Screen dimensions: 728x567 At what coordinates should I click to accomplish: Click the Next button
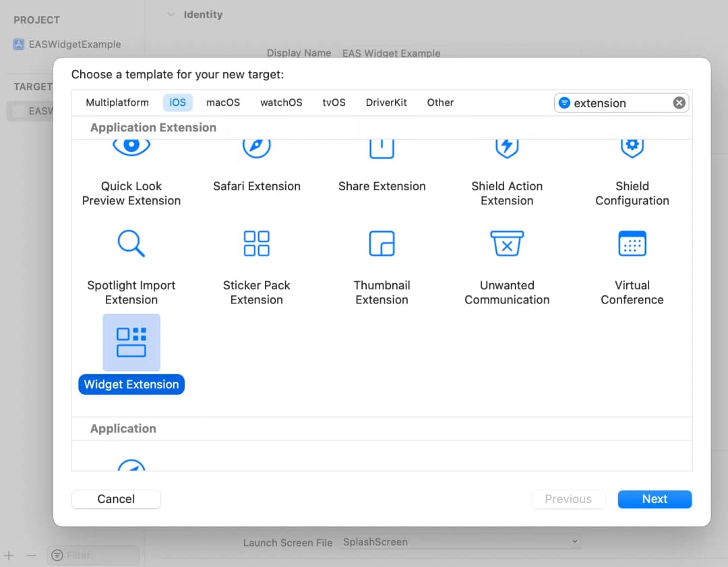(655, 499)
